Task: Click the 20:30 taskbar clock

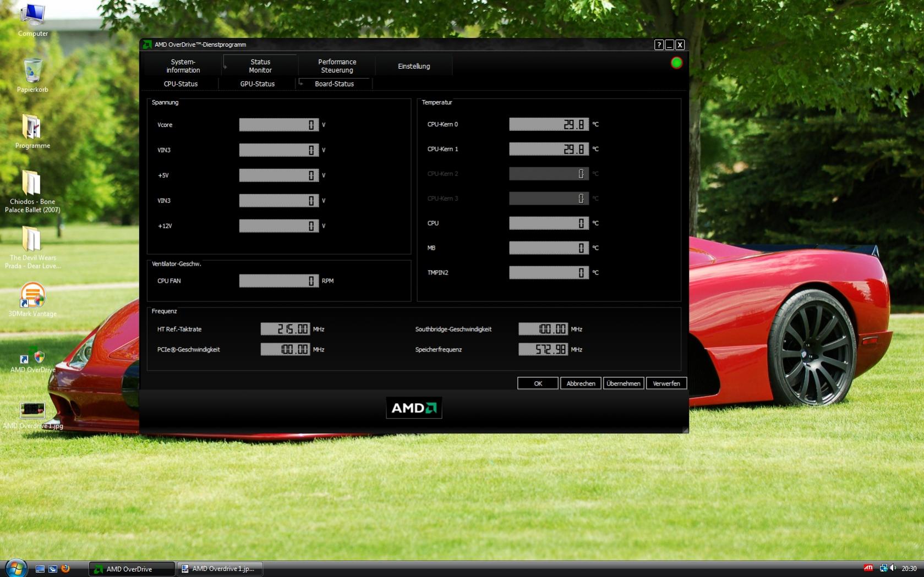Action: [909, 568]
